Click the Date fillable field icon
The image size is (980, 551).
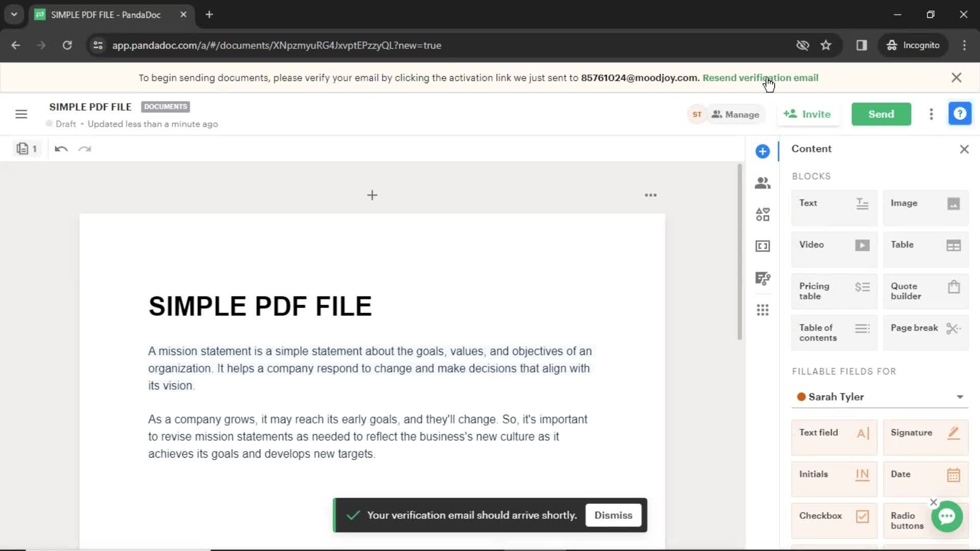click(x=954, y=473)
